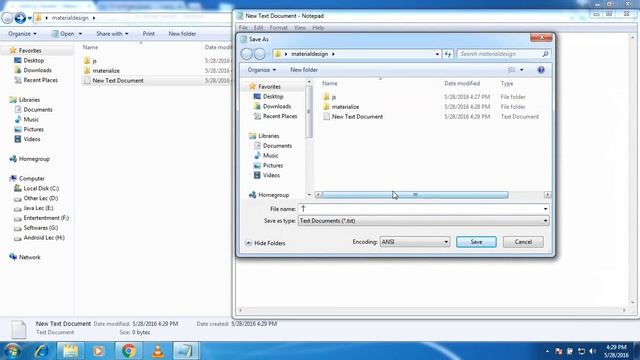
Task: Open Organize menu in Save As dialog
Action: point(262,70)
